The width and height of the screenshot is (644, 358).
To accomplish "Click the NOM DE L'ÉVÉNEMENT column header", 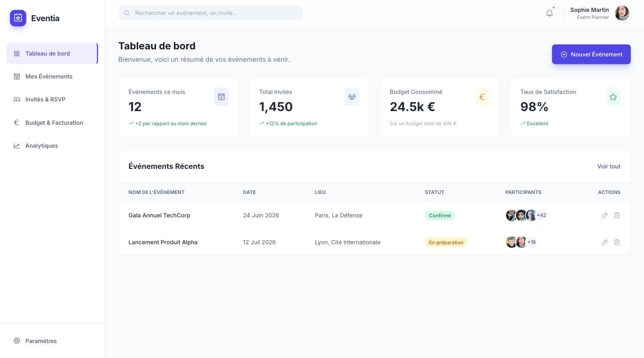I will tap(156, 192).
